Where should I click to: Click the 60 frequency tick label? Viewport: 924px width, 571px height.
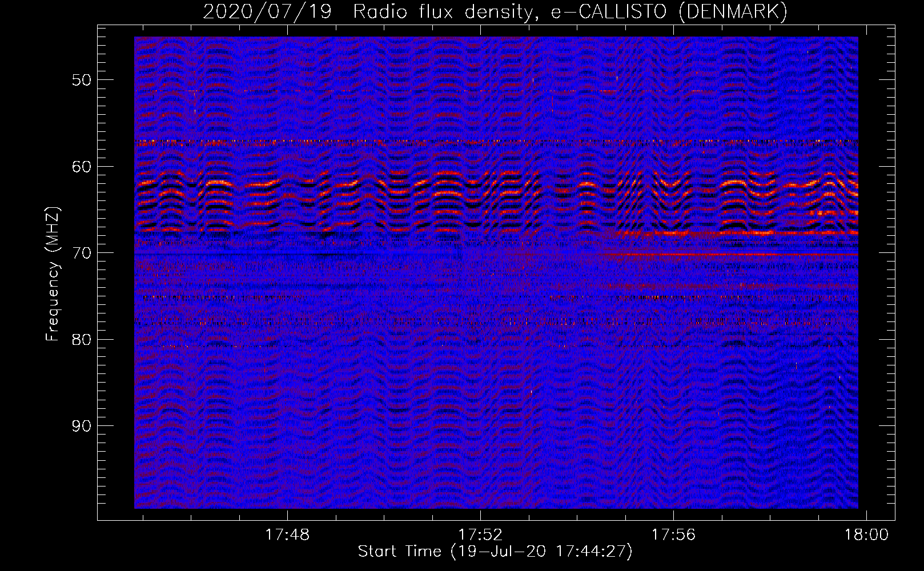[81, 167]
